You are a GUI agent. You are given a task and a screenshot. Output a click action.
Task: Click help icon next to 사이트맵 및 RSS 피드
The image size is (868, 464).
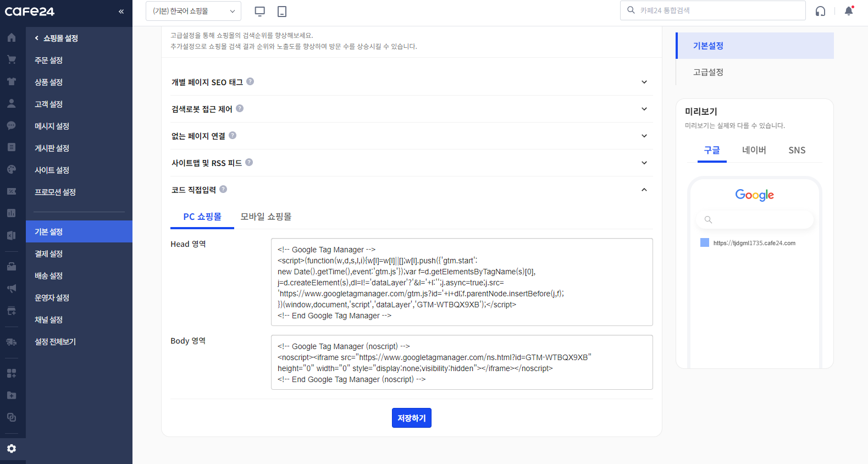click(249, 162)
